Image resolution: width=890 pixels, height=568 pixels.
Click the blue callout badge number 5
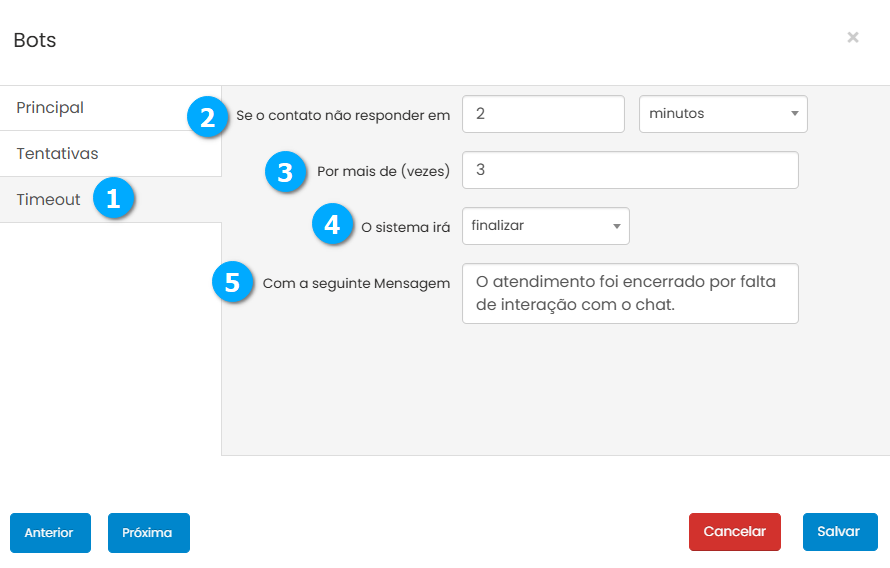[x=232, y=283]
